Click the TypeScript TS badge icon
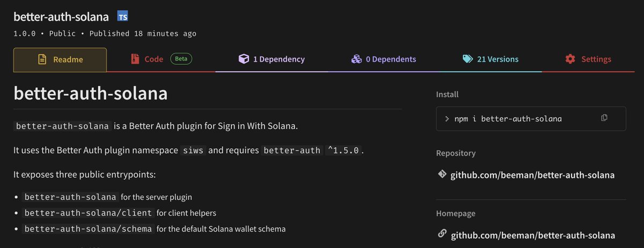The image size is (644, 248). [123, 17]
